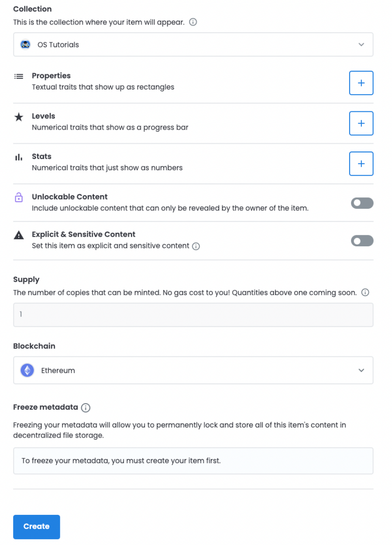Screen dimensions: 392x545
Task: Click the Create button
Action: pyautogui.click(x=36, y=527)
